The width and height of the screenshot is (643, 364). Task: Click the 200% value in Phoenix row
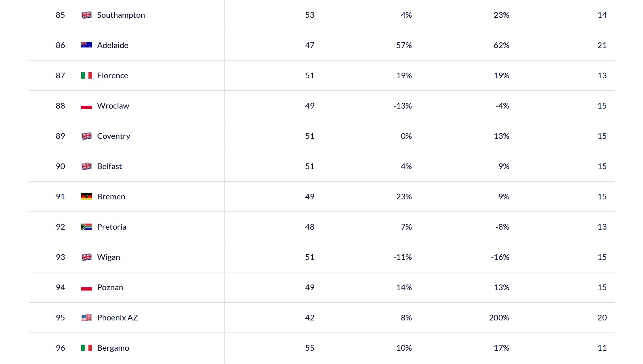pos(499,318)
